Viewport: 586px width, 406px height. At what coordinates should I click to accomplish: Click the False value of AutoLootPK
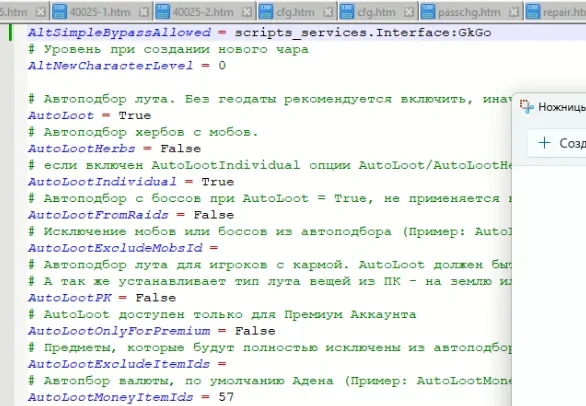click(156, 298)
